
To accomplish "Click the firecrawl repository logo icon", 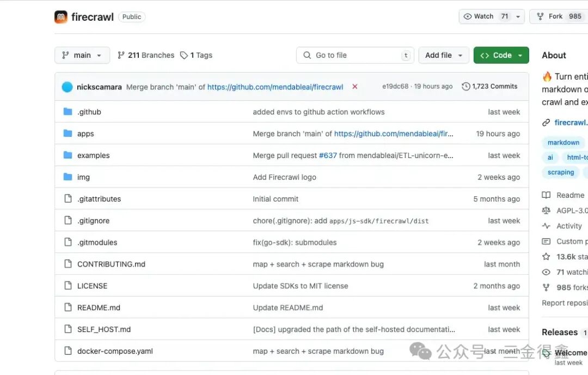I will [61, 17].
